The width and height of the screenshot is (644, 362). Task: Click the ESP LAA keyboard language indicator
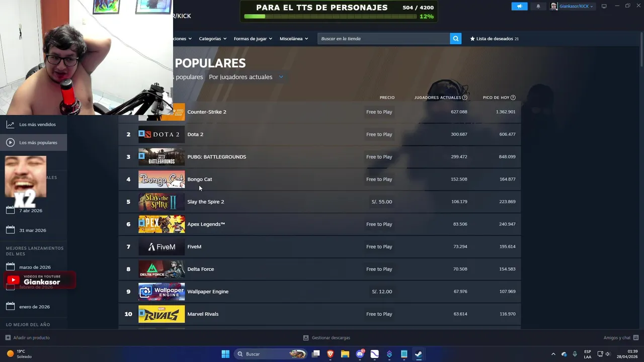click(588, 354)
